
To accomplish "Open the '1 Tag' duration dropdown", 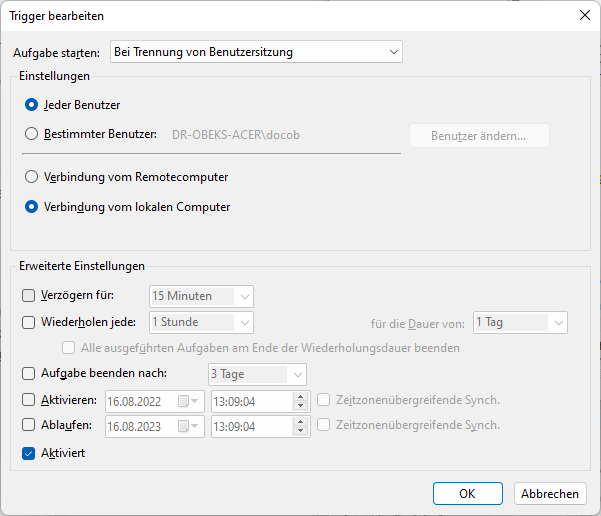I will (520, 322).
